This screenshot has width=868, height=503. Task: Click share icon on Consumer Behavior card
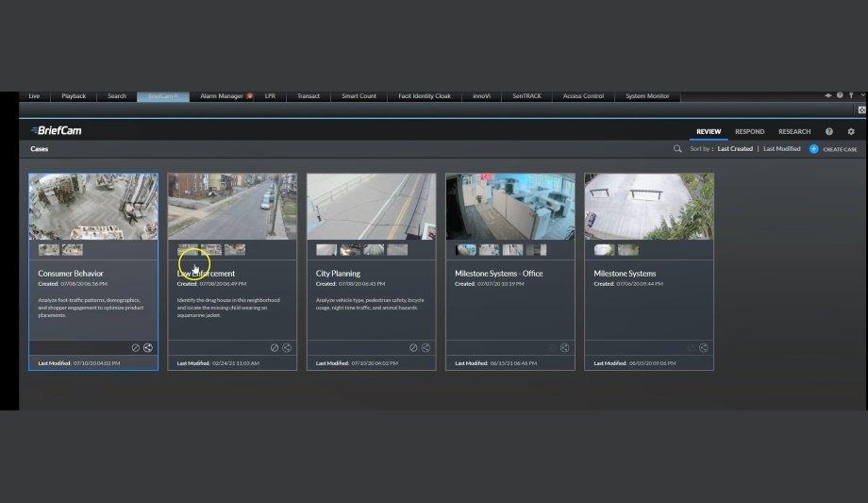(x=148, y=348)
